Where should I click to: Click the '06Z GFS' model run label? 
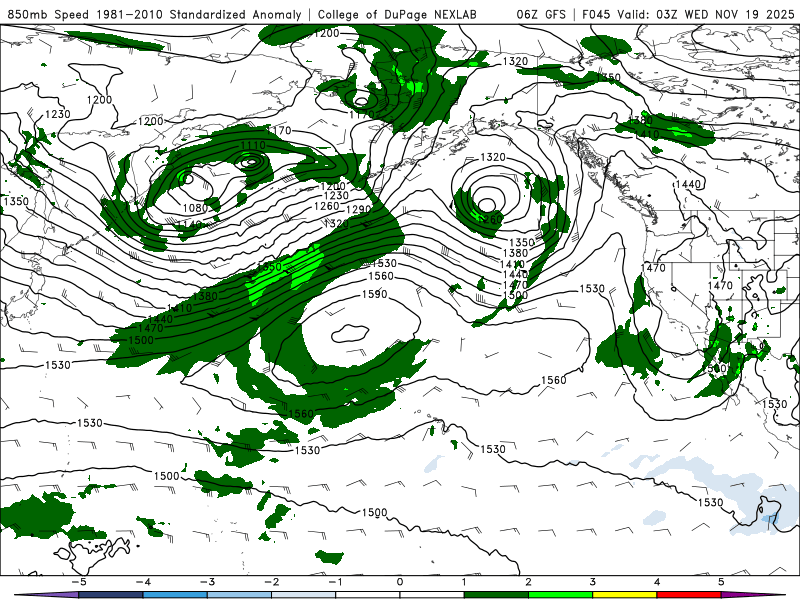pyautogui.click(x=541, y=14)
